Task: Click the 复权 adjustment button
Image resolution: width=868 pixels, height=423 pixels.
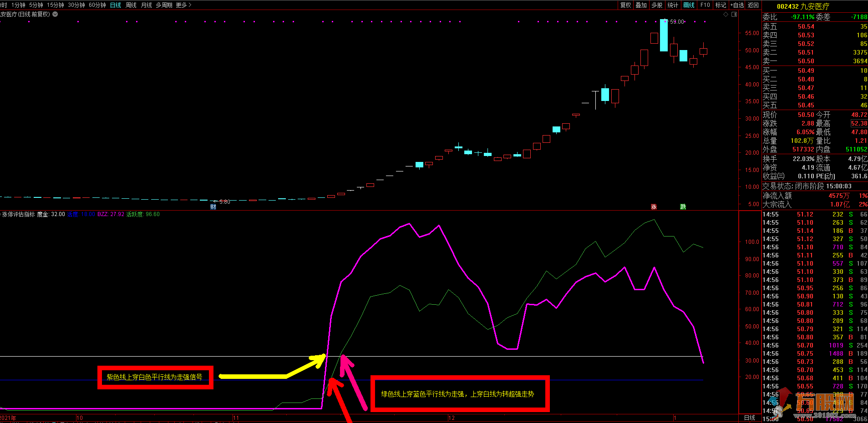Action: pyautogui.click(x=626, y=5)
